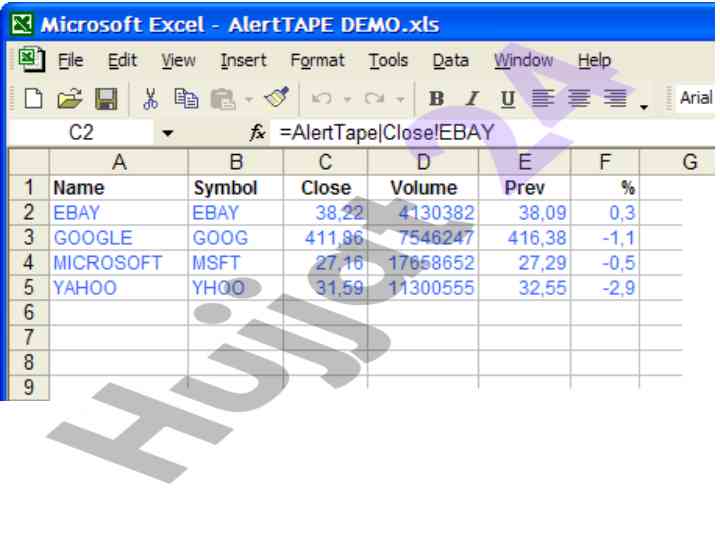
Task: Save the workbook with the floppy disk icon
Action: [106, 98]
